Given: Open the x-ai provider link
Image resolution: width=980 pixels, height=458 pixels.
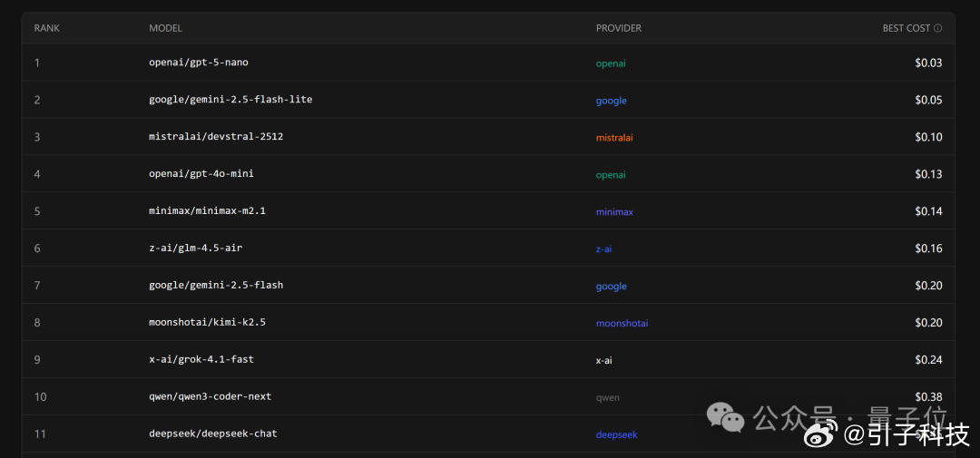Looking at the screenshot, I should [603, 360].
